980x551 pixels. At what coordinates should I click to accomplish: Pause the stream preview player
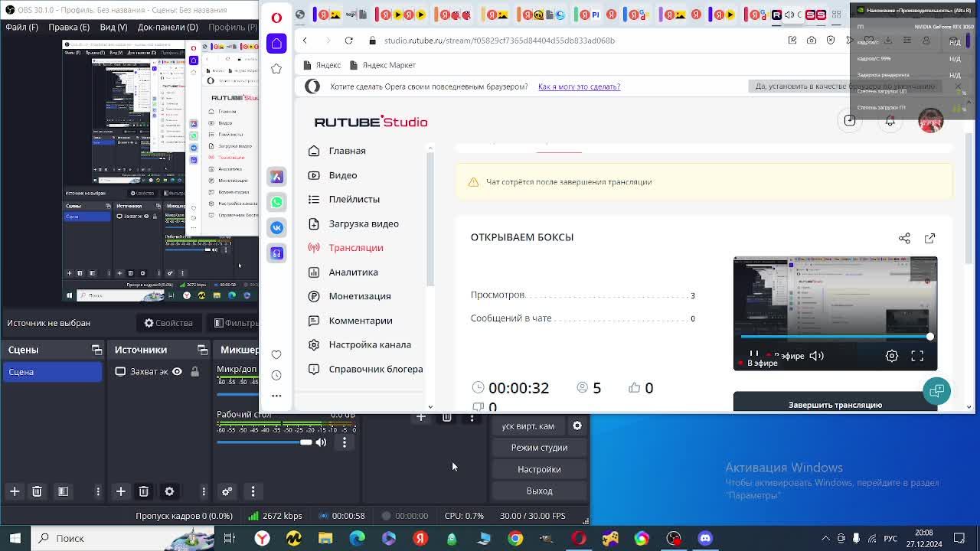[x=753, y=356]
